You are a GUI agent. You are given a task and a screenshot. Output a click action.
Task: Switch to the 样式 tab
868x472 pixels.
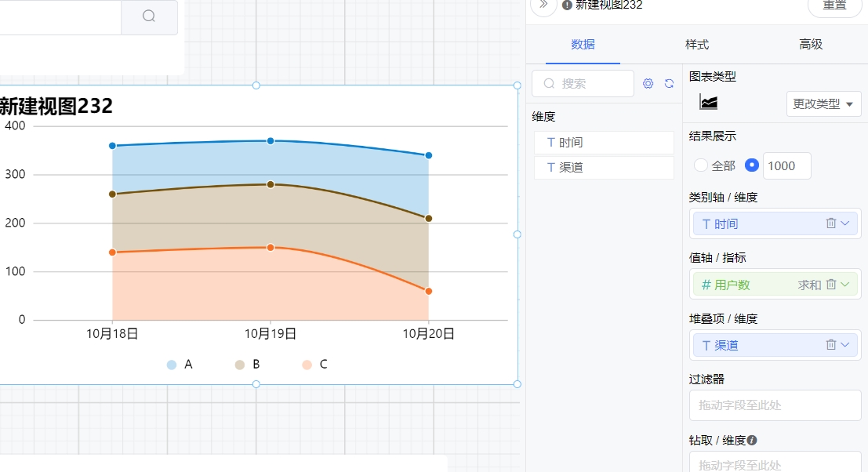coord(696,45)
